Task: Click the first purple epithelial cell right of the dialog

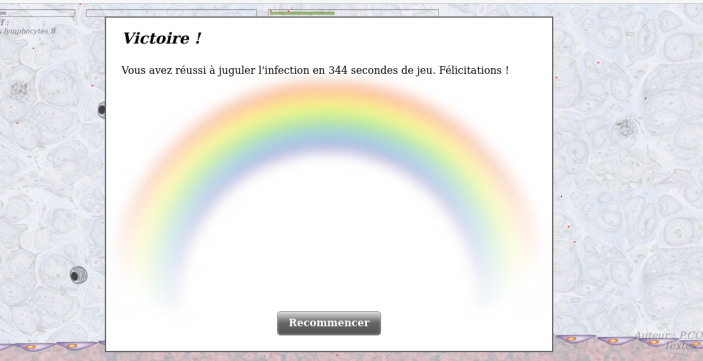Action: click(576, 339)
